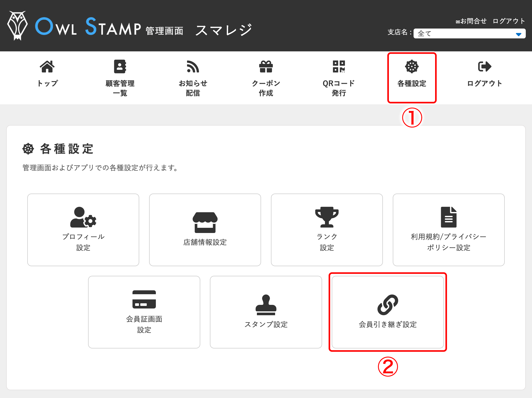Click the QRコード発行 QR icon
This screenshot has width=532, height=398.
click(339, 67)
